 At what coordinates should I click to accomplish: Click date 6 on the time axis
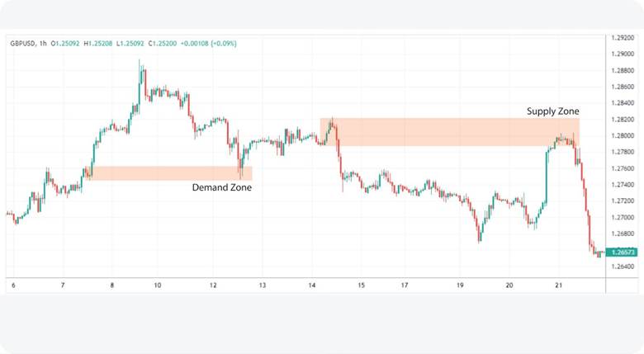point(13,285)
